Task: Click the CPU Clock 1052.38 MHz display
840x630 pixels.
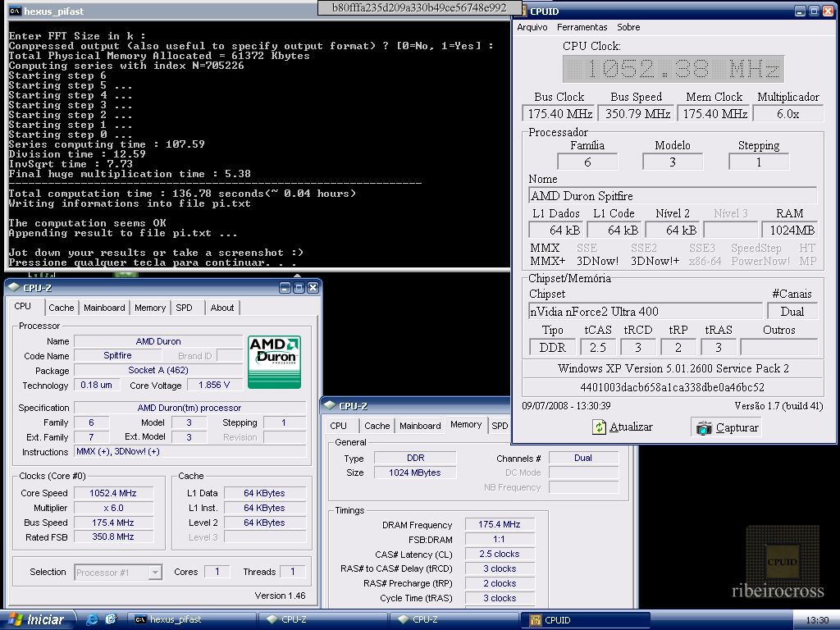Action: [x=673, y=69]
